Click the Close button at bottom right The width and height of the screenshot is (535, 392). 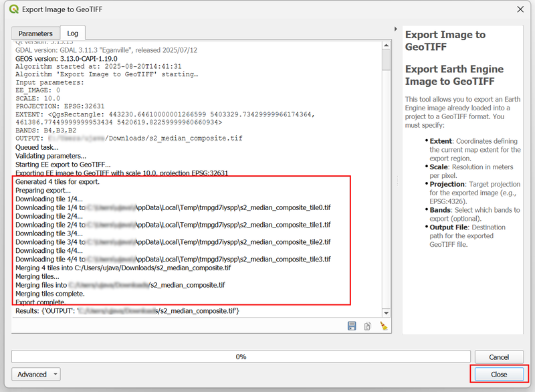[x=499, y=375]
